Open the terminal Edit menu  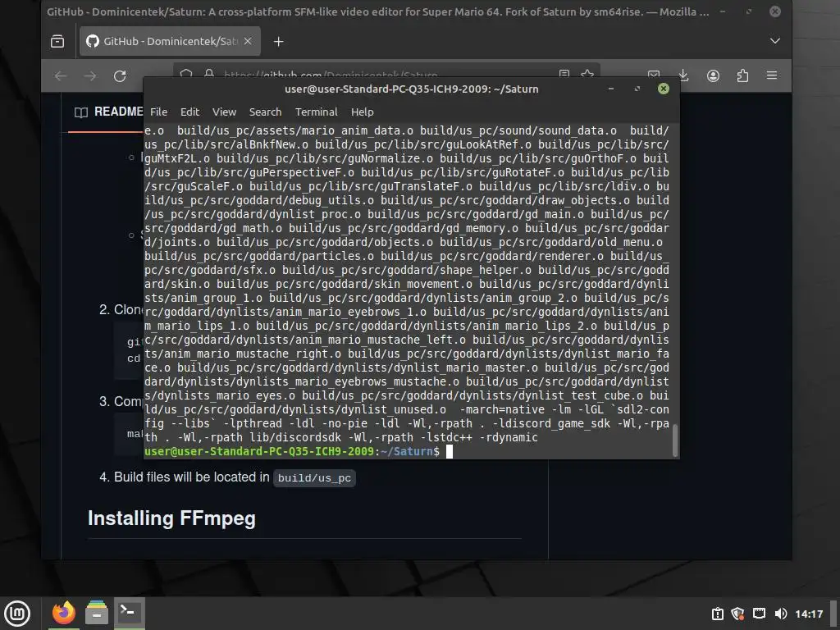pos(189,112)
